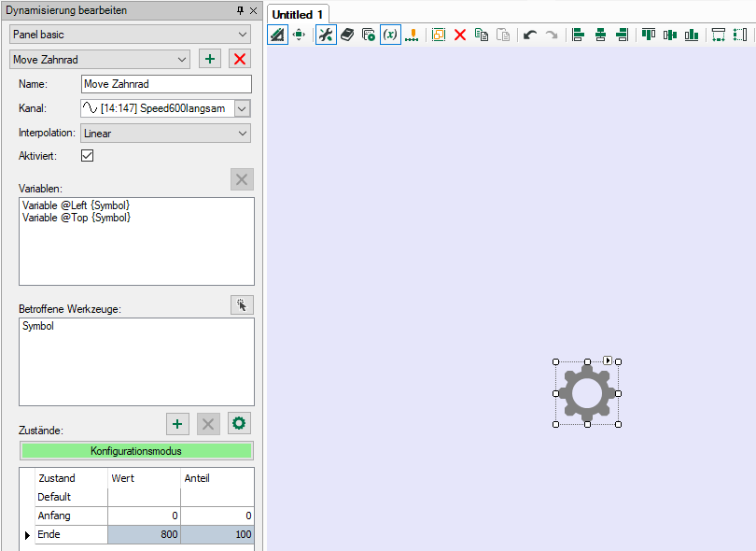Align objects horizontally centered
The image size is (756, 551).
point(600,35)
